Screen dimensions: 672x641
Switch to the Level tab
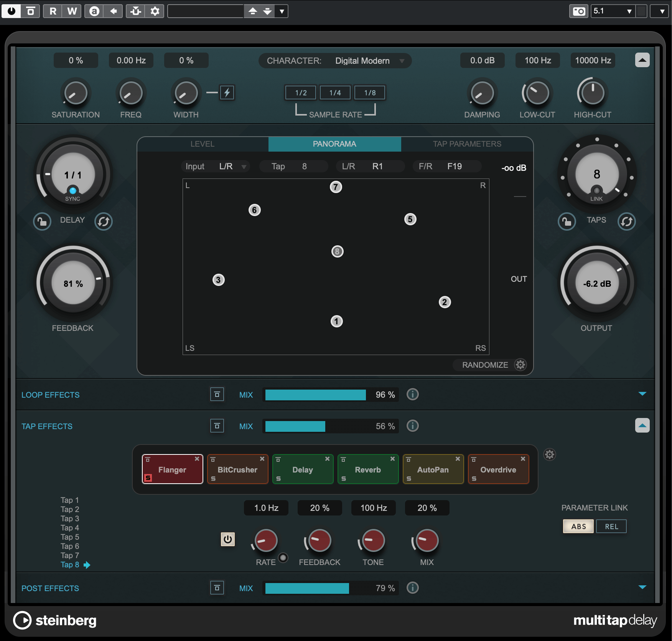(x=203, y=144)
